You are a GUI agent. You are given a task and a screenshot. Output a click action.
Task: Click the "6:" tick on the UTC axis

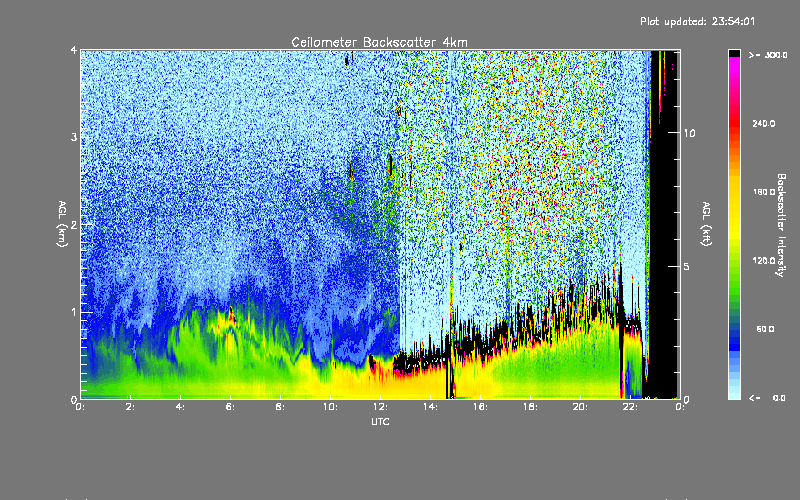[230, 407]
